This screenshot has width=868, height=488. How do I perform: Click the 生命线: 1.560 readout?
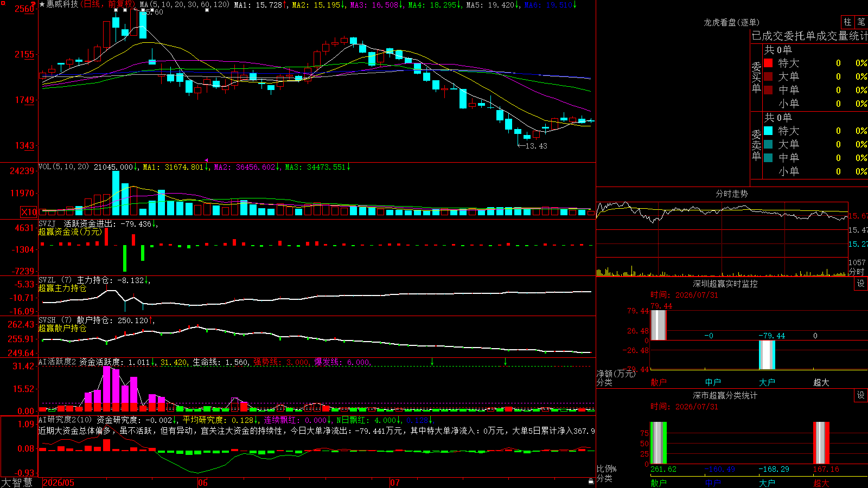click(221, 362)
